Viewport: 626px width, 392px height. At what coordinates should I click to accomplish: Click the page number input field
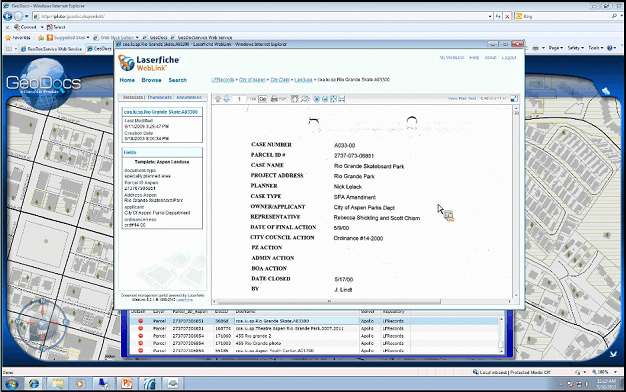click(240, 99)
